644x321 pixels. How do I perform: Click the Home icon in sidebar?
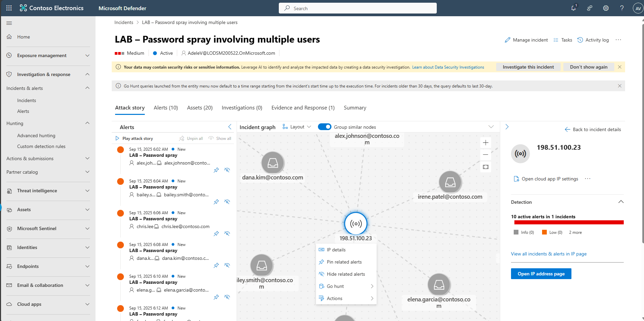point(9,37)
